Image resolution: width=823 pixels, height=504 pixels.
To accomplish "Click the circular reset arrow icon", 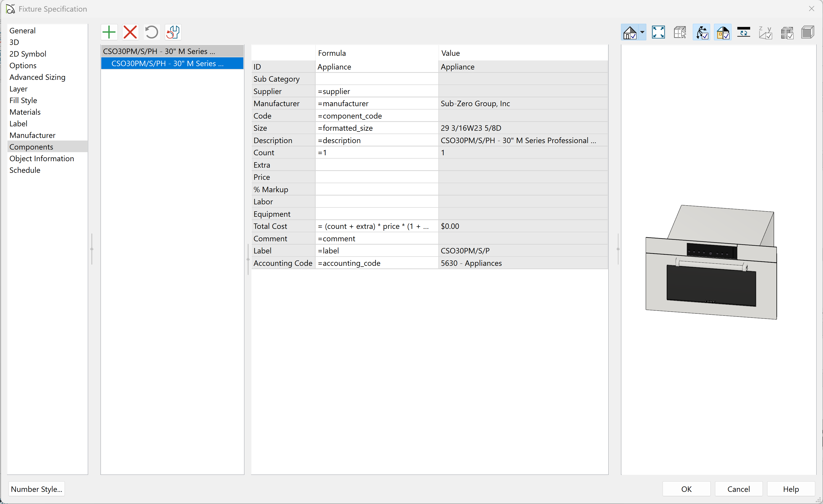I will click(x=151, y=32).
